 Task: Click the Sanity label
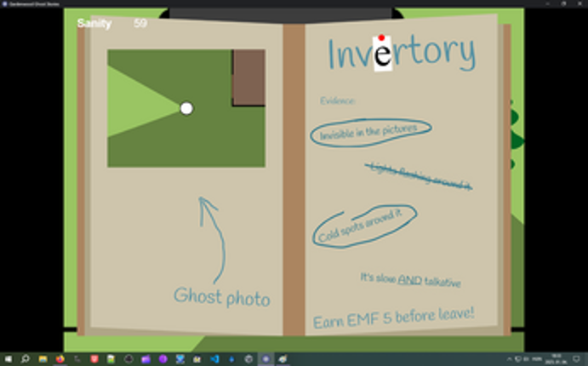[94, 24]
